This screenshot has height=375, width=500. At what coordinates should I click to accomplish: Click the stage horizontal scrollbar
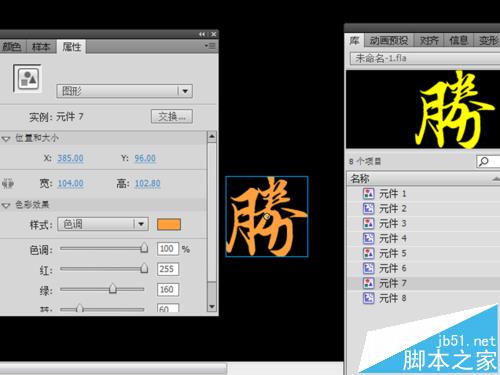[x=113, y=368]
